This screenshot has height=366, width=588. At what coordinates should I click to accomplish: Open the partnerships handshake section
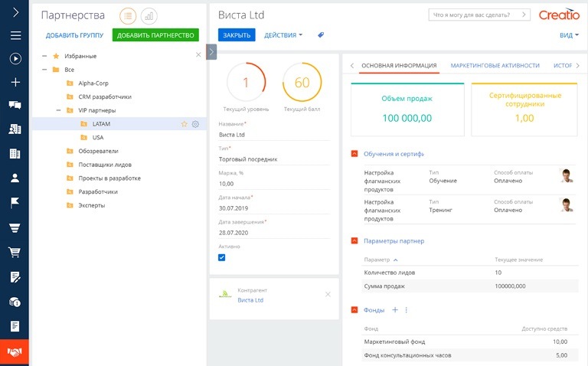(x=15, y=352)
